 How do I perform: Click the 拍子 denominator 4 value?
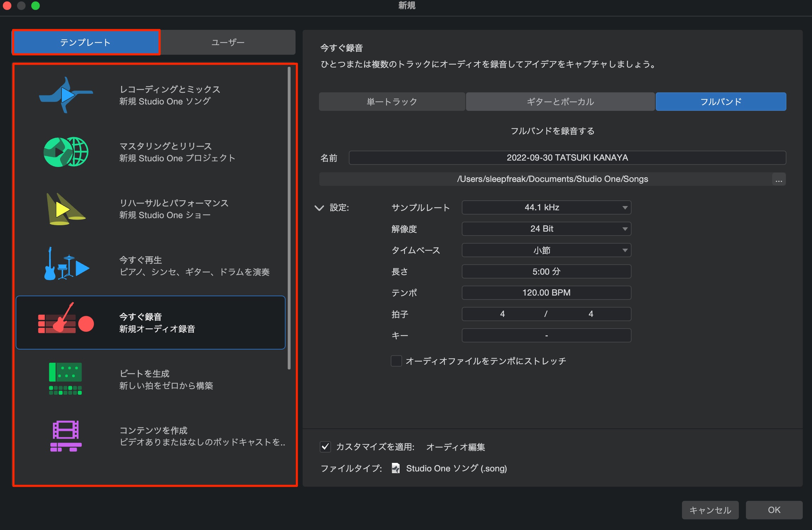coord(591,314)
